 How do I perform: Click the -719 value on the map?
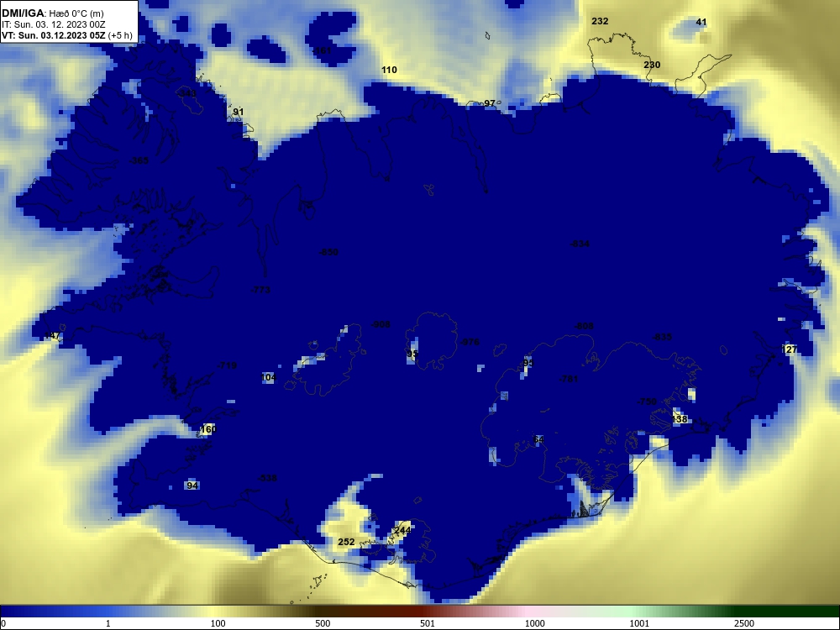227,365
